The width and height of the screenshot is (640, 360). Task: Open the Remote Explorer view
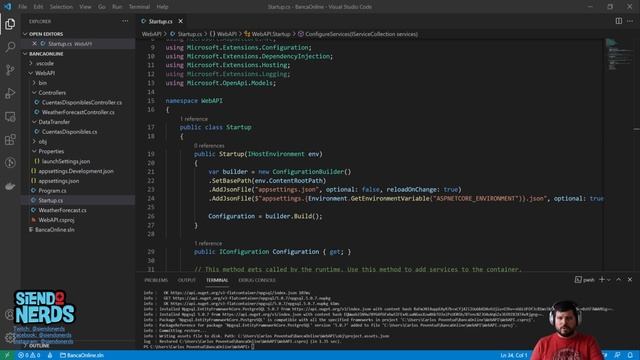(x=10, y=117)
